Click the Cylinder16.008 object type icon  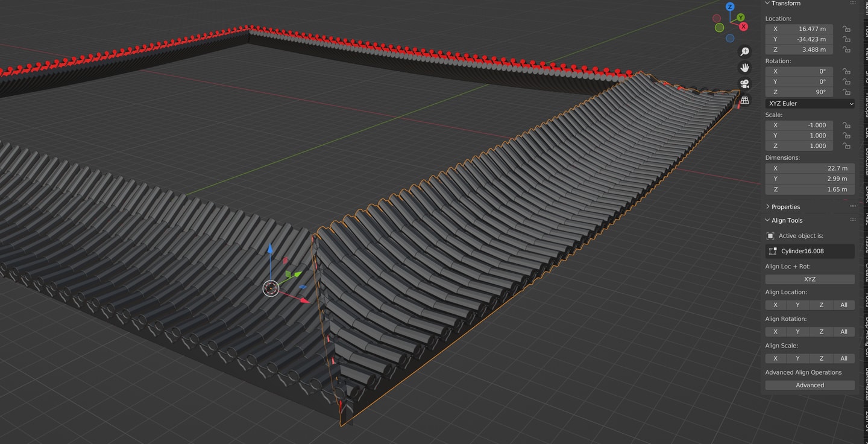(x=773, y=251)
